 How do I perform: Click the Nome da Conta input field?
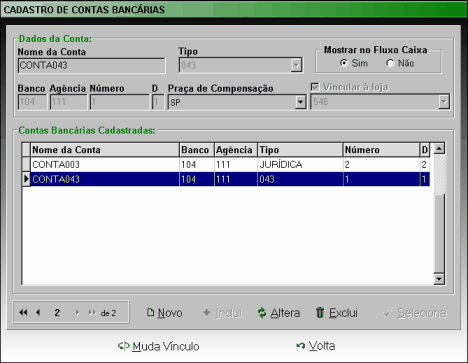(x=92, y=65)
